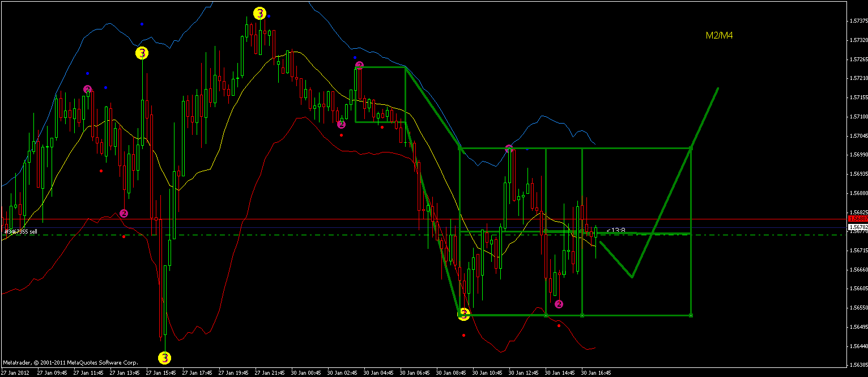The height and width of the screenshot is (377, 868).
Task: Select the <13:8 text label
Action: click(x=616, y=231)
